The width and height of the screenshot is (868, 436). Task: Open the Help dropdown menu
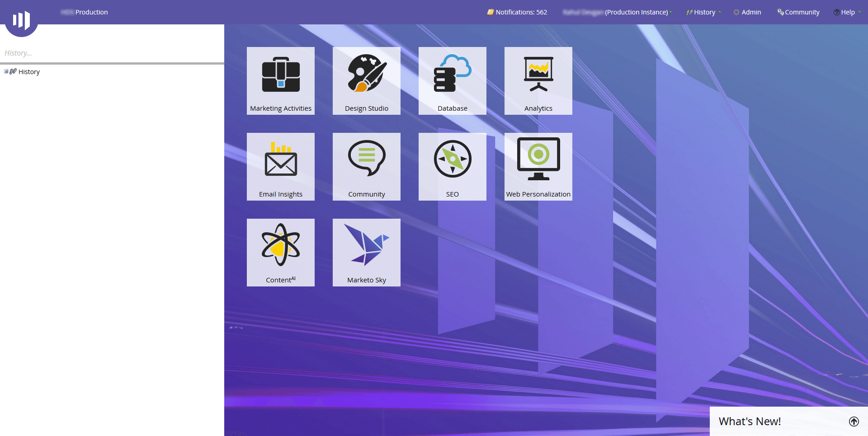tap(847, 12)
